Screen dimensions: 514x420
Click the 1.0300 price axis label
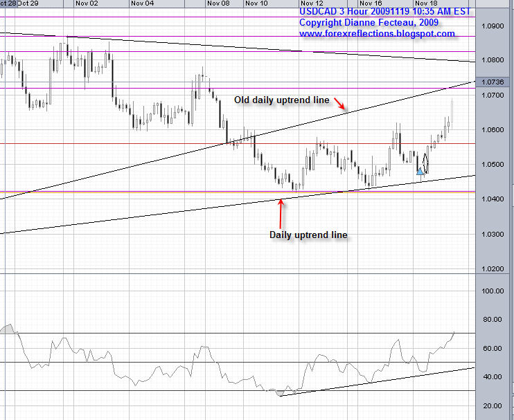tap(493, 235)
